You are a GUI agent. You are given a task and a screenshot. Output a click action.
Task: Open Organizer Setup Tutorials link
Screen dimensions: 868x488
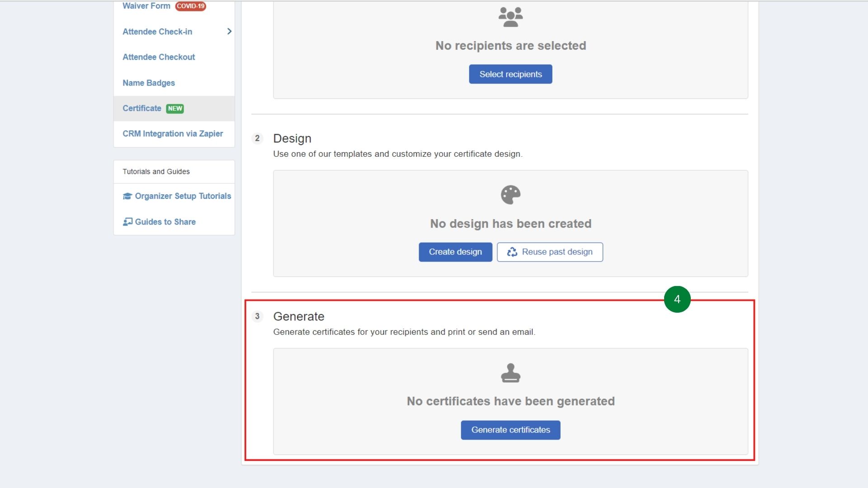tap(183, 196)
